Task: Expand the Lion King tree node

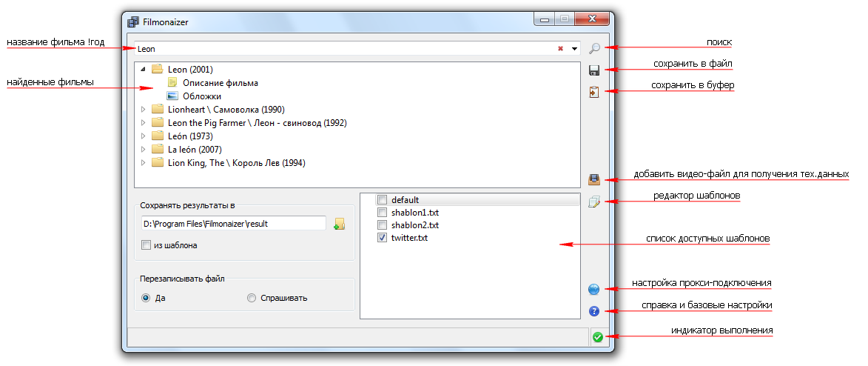Action: coord(143,163)
